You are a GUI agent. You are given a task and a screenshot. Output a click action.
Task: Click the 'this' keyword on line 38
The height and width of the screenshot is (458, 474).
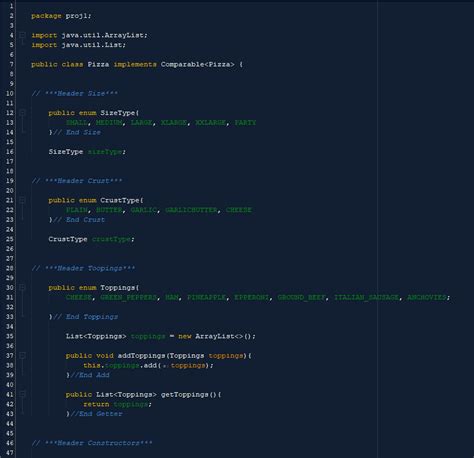(92, 365)
